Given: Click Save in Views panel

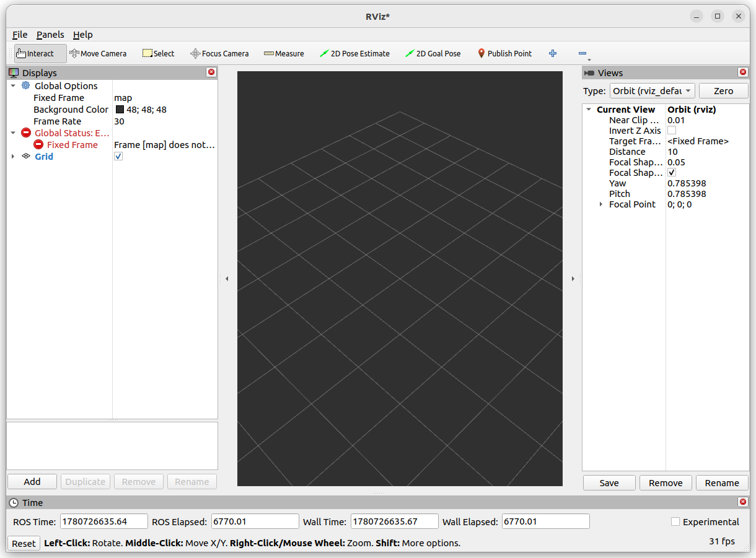Looking at the screenshot, I should [609, 482].
